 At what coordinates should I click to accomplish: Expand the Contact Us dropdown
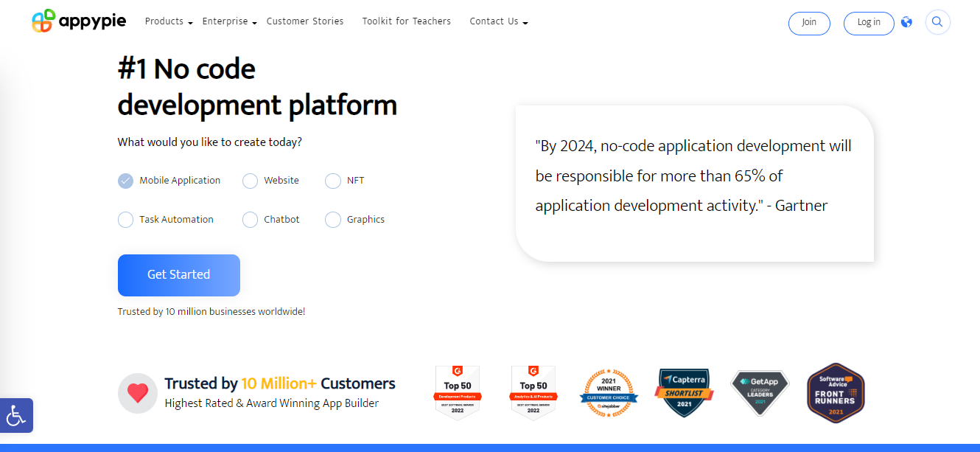pos(499,21)
